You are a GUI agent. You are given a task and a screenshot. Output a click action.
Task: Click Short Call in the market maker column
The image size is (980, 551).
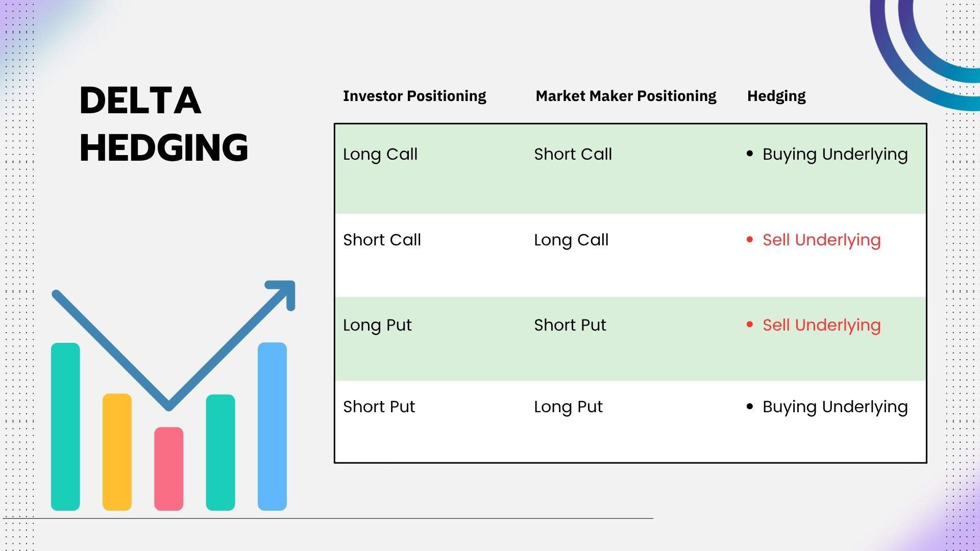point(573,154)
